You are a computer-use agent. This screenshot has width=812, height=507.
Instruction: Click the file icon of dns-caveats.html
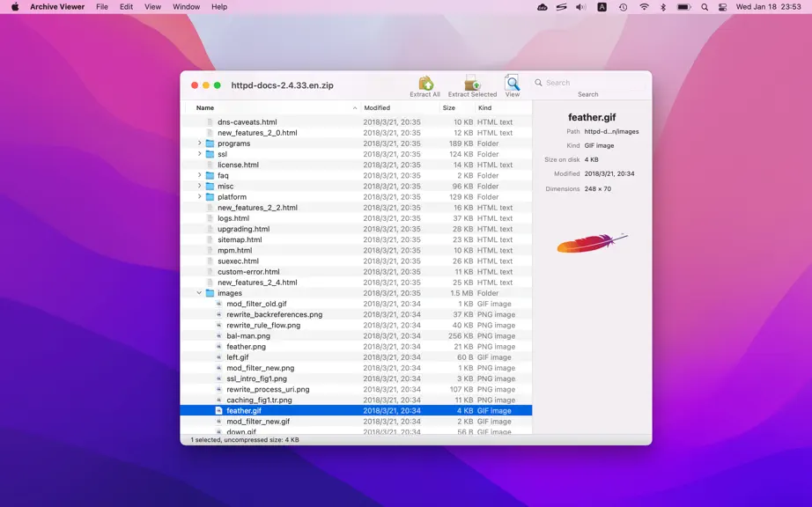[210, 122]
